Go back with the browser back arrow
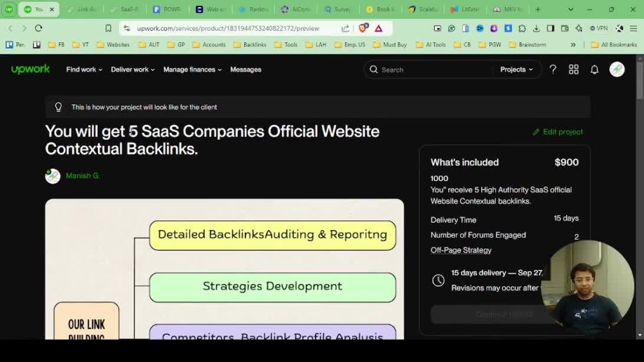 (10, 28)
